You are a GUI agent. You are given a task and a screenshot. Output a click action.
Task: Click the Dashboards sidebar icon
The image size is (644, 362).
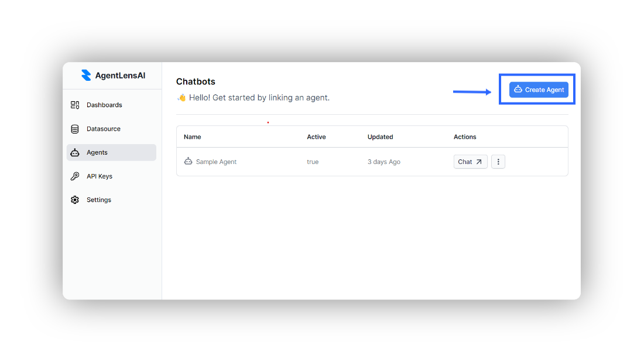pyautogui.click(x=75, y=105)
